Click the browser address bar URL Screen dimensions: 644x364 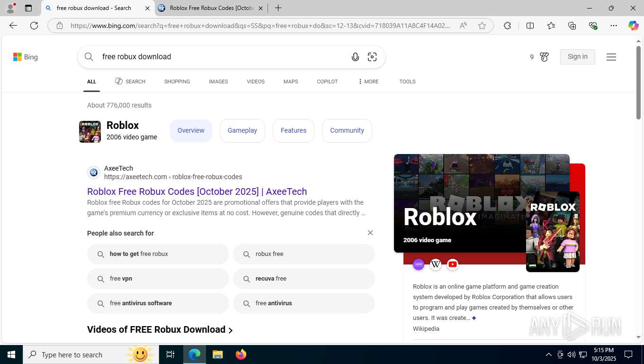pos(259,26)
